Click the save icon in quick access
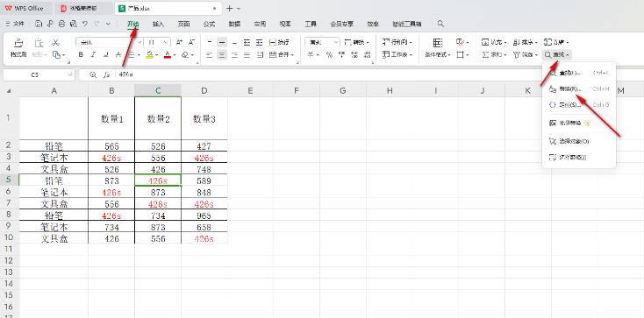This screenshot has width=644, height=318. [39, 25]
